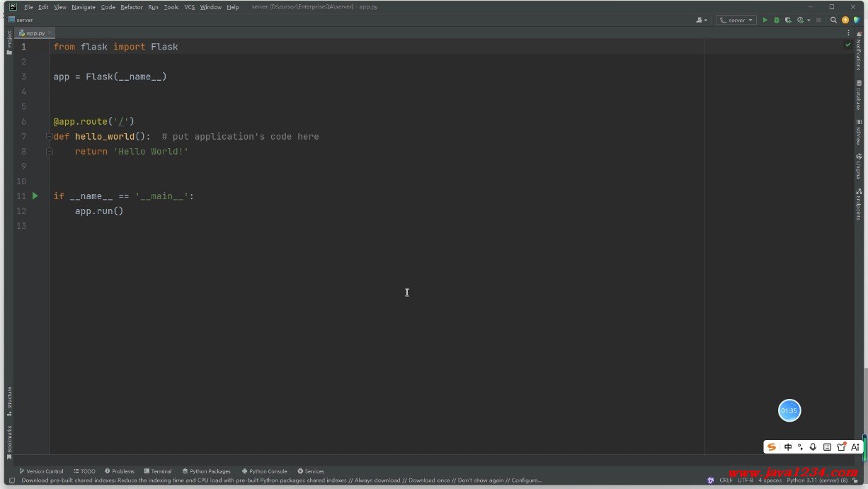Open the Notifications bell tool window
Screen dimensions: 868x489
(x=859, y=51)
